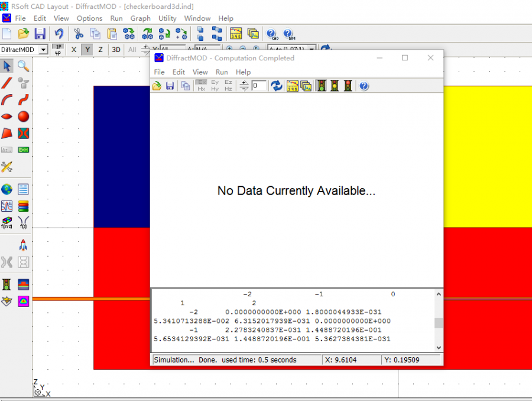Open the Options menu
Image resolution: width=532 pixels, height=401 pixels.
pyautogui.click(x=89, y=18)
